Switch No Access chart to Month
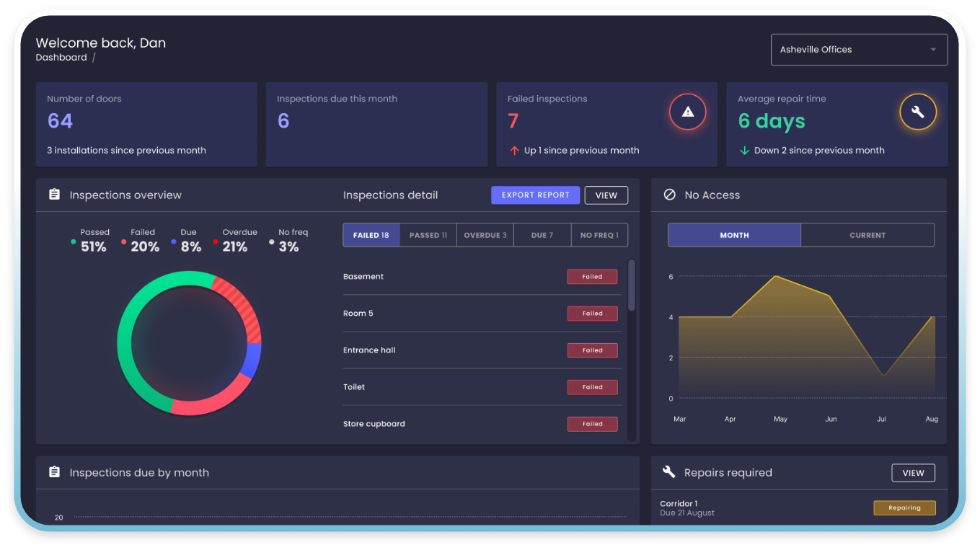Image resolution: width=980 pixels, height=550 pixels. [734, 235]
